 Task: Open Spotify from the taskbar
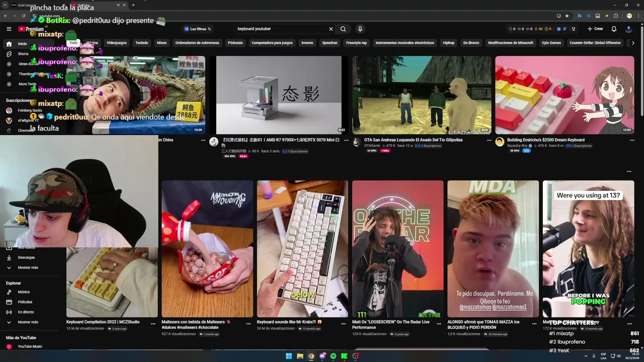tap(333, 356)
